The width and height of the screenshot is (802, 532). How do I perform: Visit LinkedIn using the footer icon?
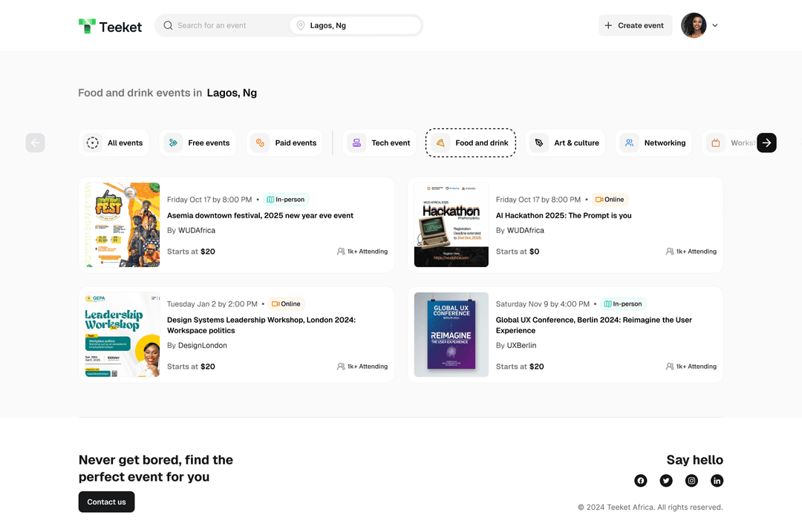click(717, 481)
